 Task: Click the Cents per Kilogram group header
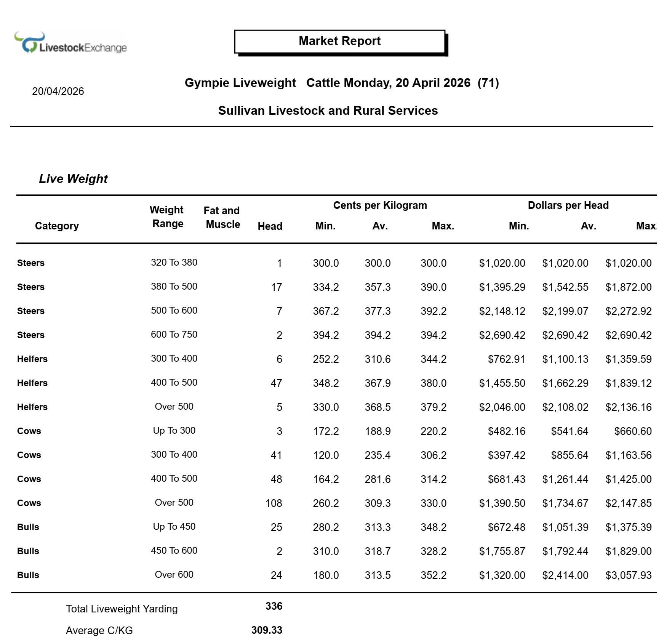coord(380,205)
